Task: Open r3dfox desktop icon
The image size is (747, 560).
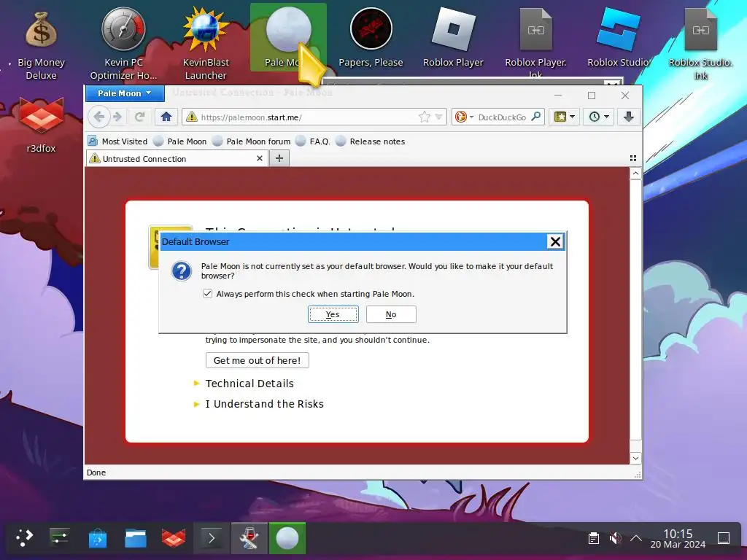Action: coord(41,125)
